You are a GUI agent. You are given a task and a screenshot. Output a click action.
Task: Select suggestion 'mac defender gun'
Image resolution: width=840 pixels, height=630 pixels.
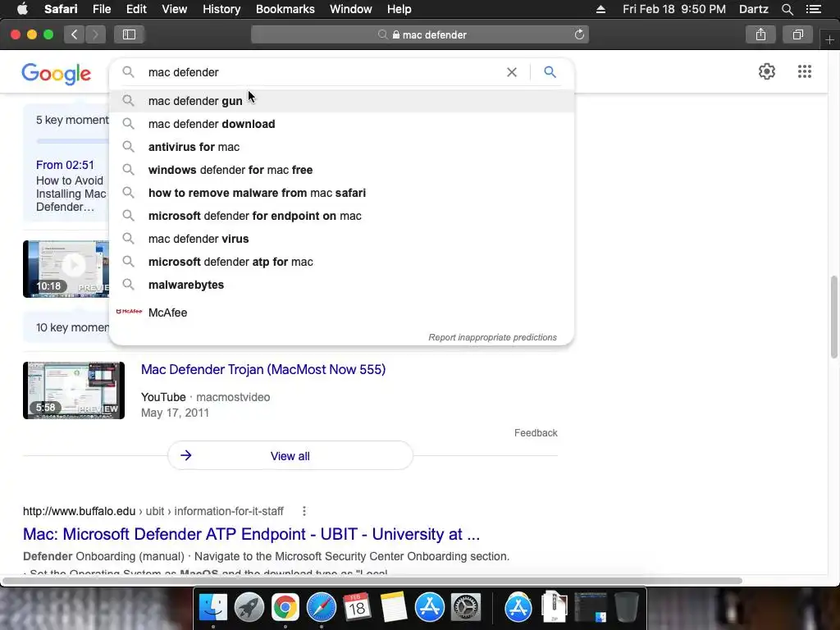point(341,101)
